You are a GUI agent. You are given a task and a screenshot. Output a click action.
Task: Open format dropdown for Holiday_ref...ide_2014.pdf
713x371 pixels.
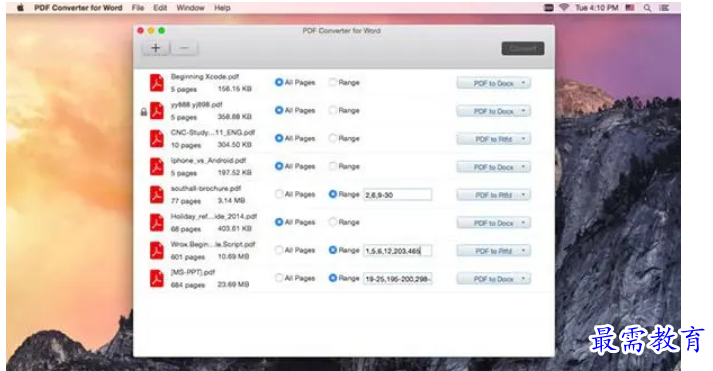(493, 223)
